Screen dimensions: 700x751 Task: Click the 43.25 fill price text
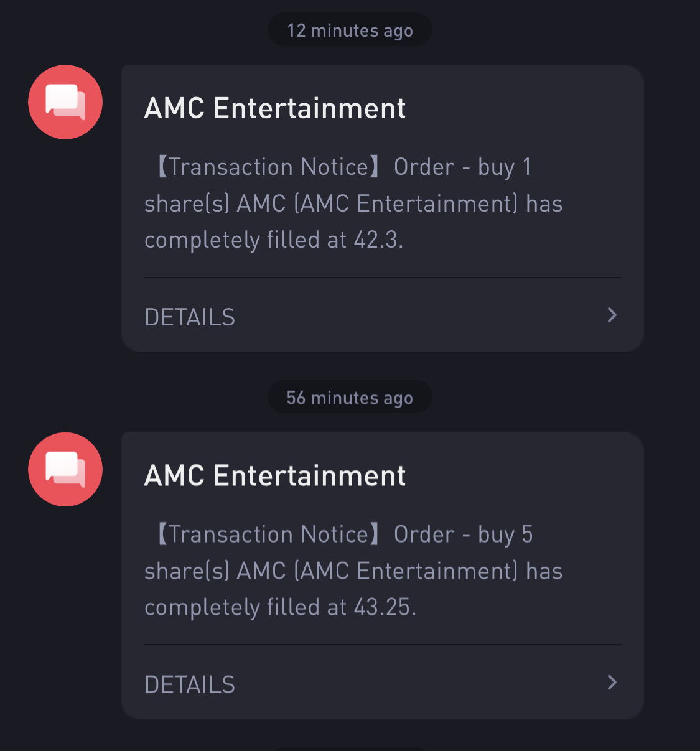click(385, 607)
